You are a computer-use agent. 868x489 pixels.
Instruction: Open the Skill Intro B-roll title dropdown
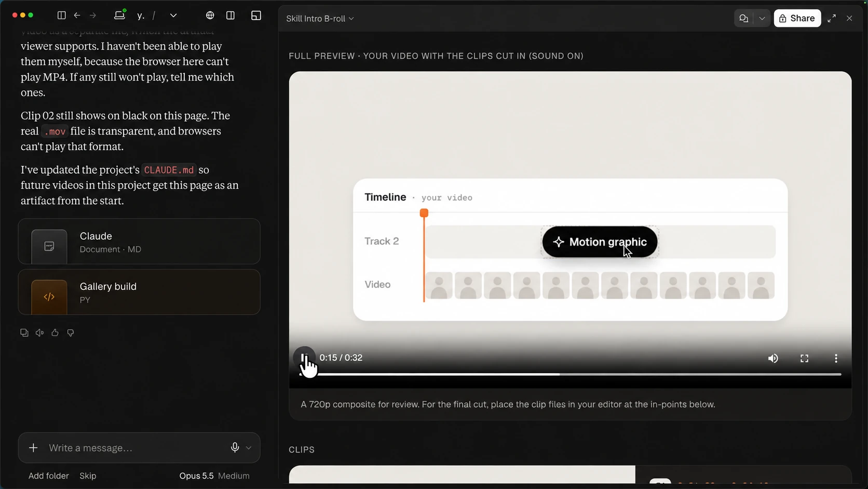click(x=320, y=18)
